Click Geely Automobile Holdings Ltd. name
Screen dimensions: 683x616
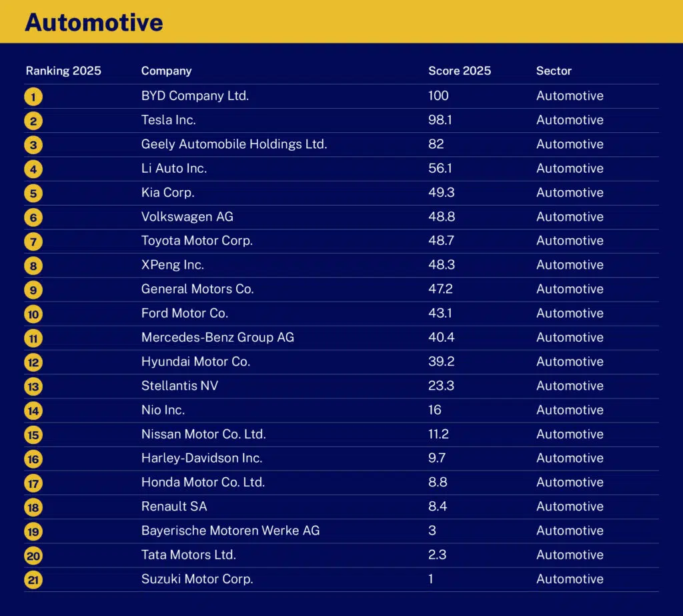(234, 144)
